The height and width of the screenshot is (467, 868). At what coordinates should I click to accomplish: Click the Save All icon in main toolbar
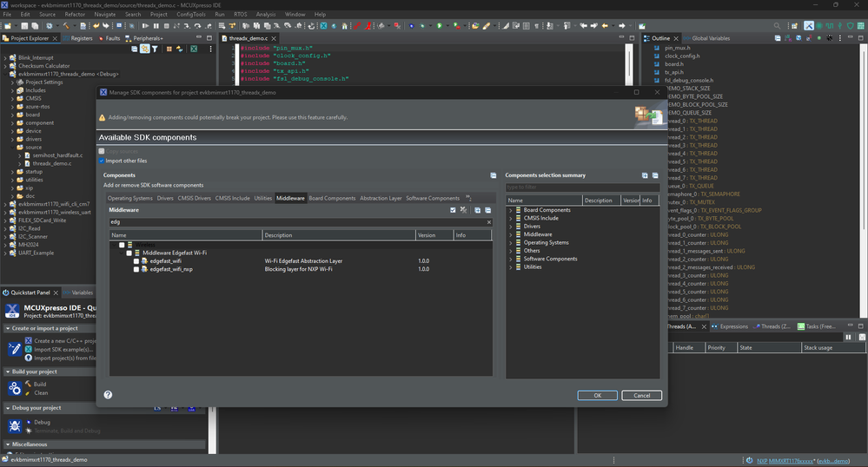coord(35,26)
